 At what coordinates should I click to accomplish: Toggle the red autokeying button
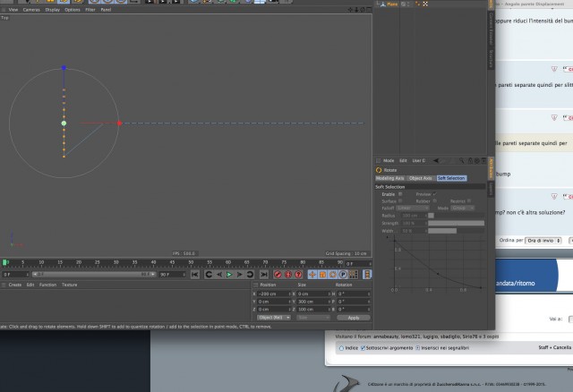[x=288, y=275]
